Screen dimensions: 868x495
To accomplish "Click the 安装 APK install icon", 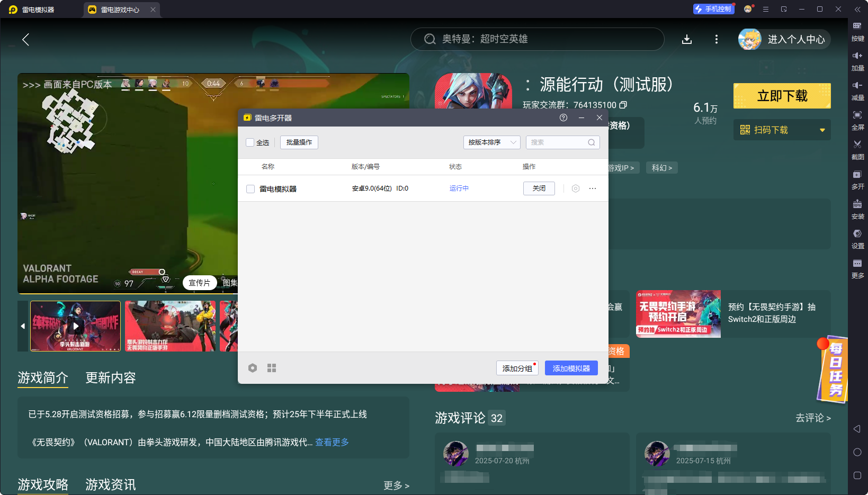I will [x=857, y=204].
